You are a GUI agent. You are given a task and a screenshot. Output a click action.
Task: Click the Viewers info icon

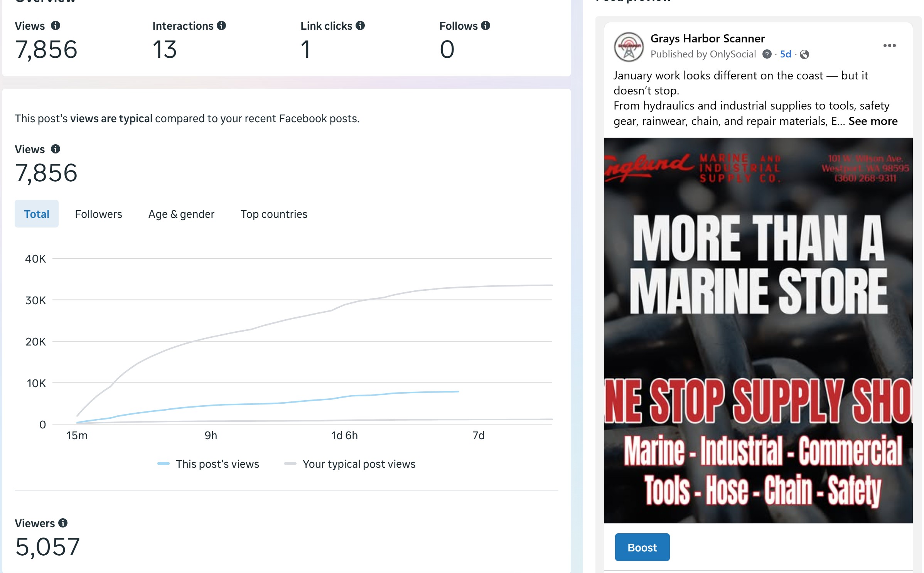[63, 523]
